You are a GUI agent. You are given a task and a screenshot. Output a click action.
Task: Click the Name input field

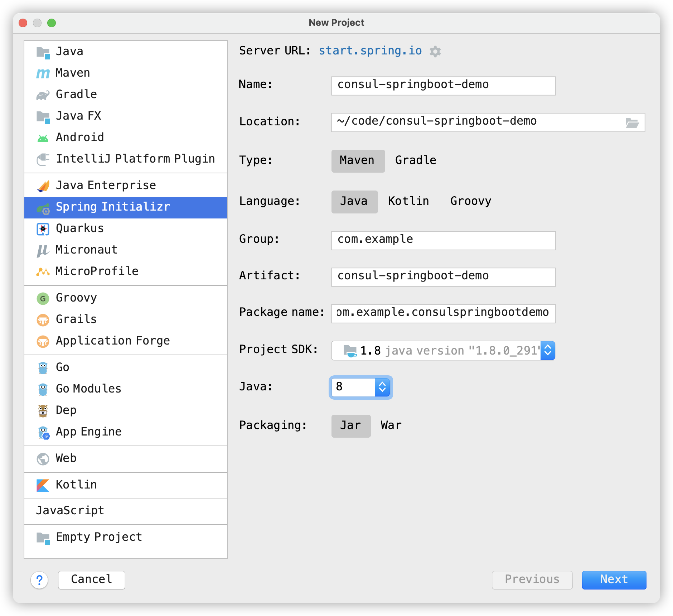[443, 86]
